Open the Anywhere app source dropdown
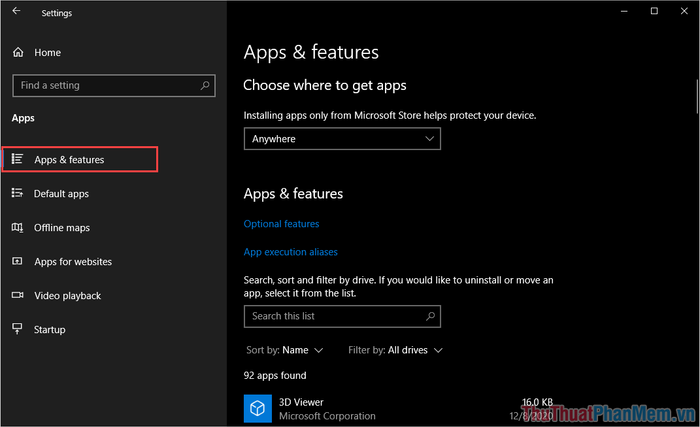Image resolution: width=700 pixels, height=427 pixels. pos(342,139)
